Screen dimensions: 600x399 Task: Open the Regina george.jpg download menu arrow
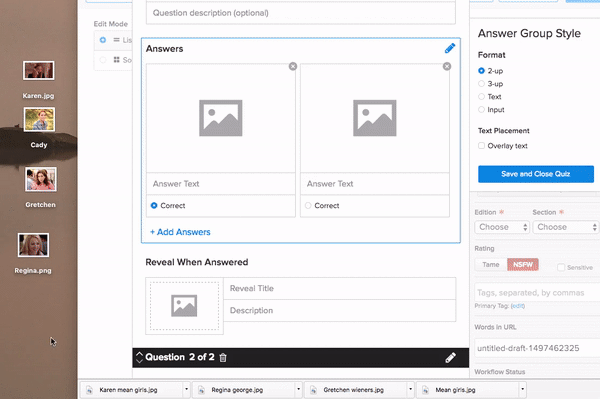coord(298,389)
